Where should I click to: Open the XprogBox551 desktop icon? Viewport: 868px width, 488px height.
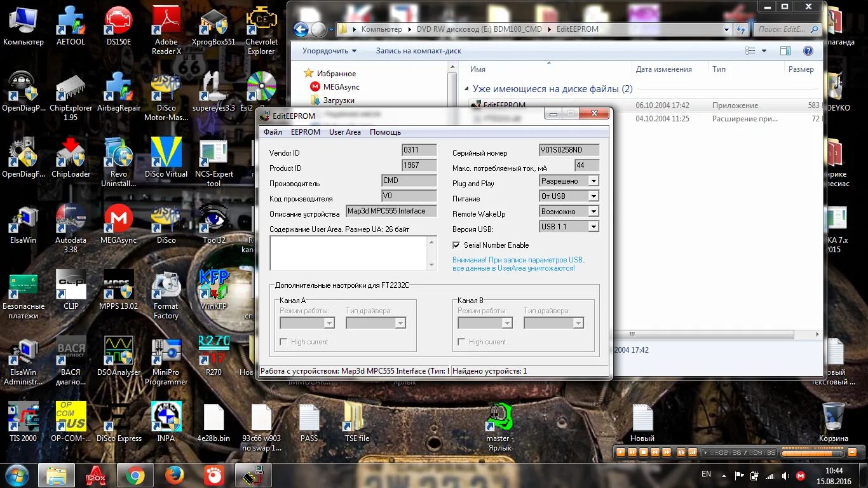[214, 27]
